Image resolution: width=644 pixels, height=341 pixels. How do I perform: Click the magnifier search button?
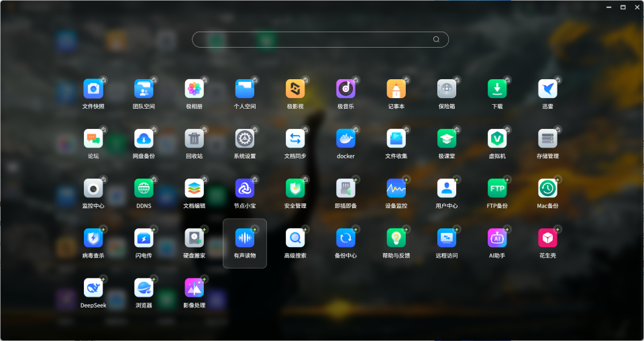[436, 40]
